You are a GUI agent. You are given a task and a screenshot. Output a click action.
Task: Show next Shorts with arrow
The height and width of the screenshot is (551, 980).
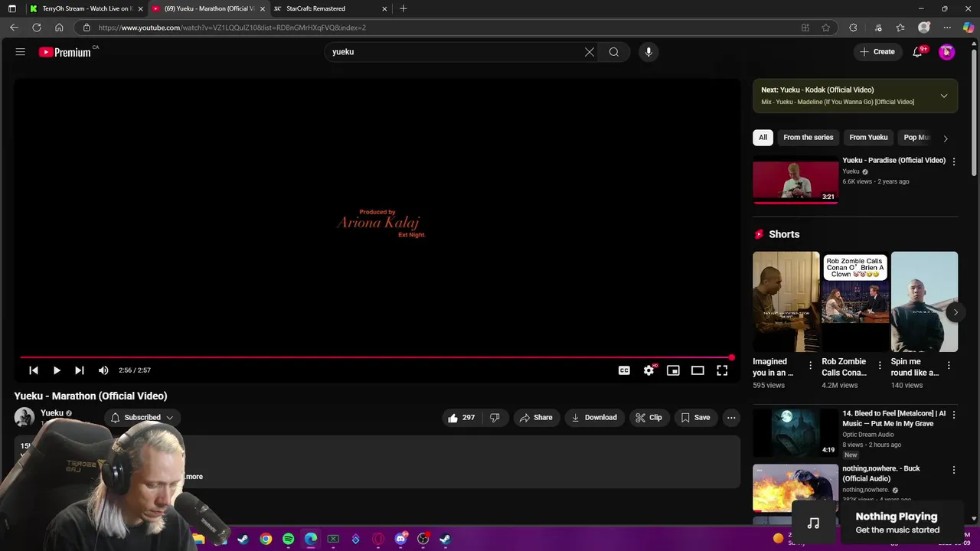[955, 312]
